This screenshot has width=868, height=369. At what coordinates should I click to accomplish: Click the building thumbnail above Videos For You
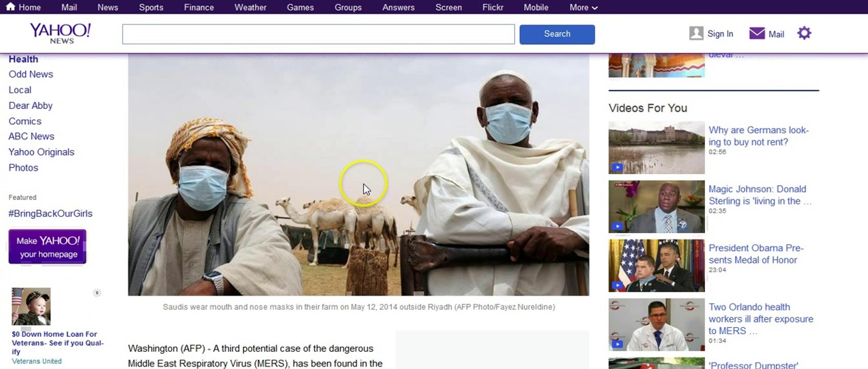click(x=656, y=65)
